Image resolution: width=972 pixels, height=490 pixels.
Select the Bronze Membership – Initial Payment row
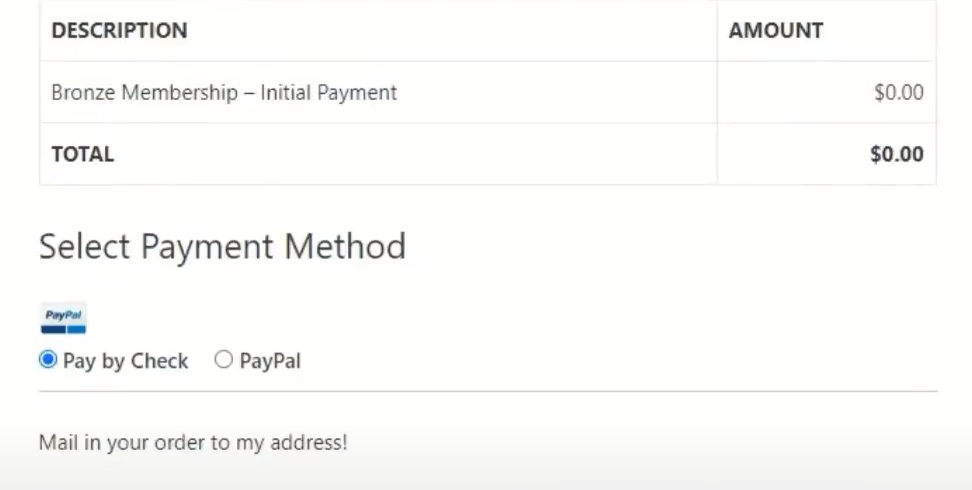click(487, 92)
